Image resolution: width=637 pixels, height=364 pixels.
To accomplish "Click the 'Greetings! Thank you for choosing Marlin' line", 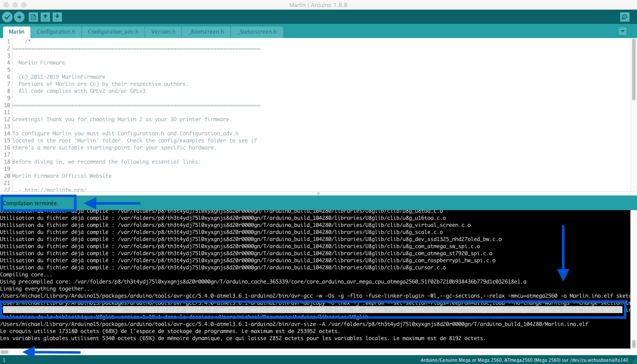I will [x=122, y=119].
